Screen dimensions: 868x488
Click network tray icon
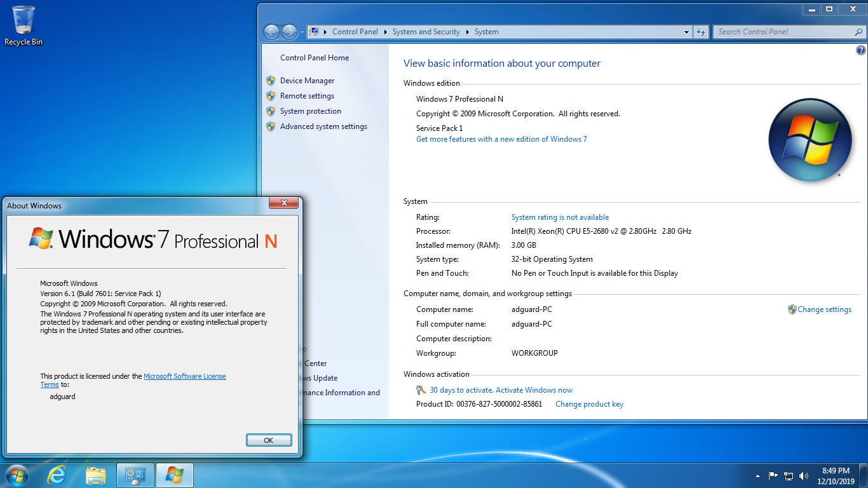789,475
